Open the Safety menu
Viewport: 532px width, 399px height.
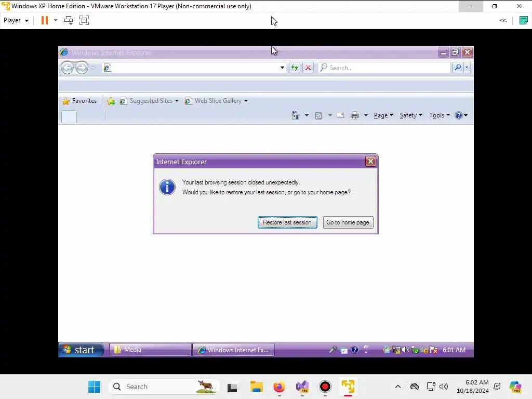point(411,115)
